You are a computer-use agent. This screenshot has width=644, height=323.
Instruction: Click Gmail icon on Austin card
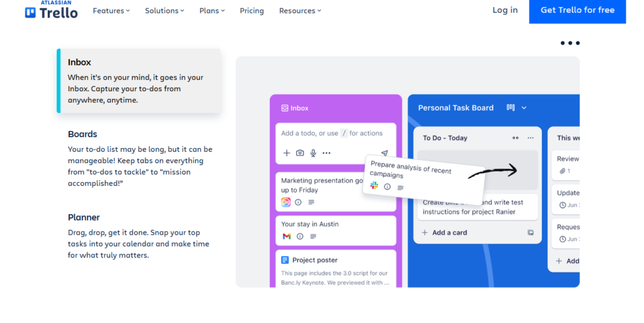pos(287,236)
